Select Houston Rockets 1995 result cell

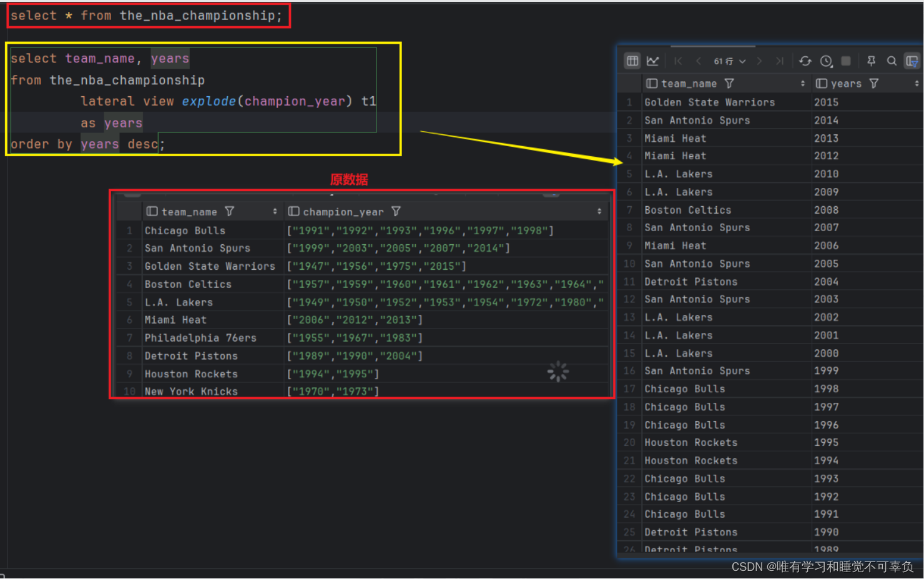pyautogui.click(x=691, y=442)
